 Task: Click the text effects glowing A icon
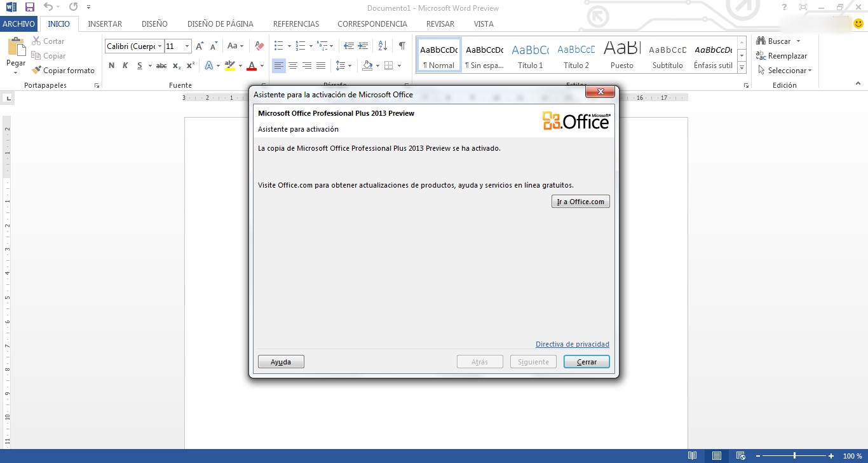click(x=209, y=66)
